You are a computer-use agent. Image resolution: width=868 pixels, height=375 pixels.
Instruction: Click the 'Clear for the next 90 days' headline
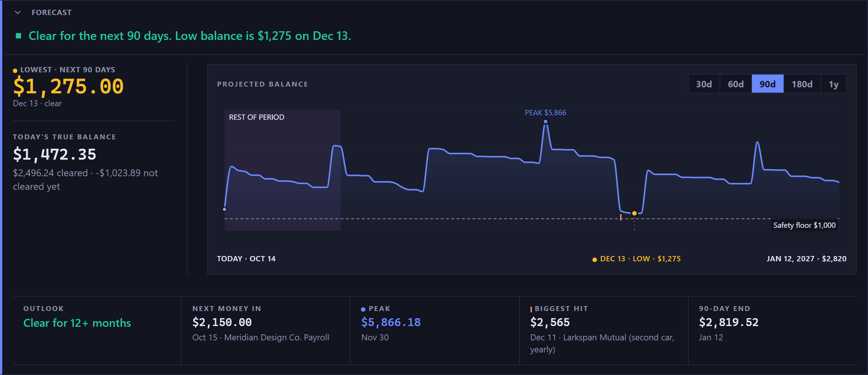190,36
